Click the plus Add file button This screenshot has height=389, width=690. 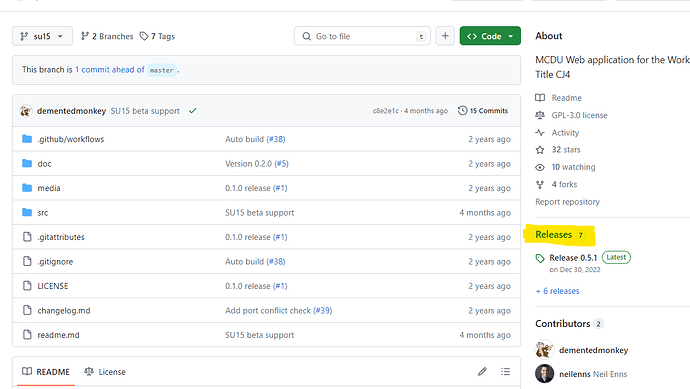click(445, 36)
